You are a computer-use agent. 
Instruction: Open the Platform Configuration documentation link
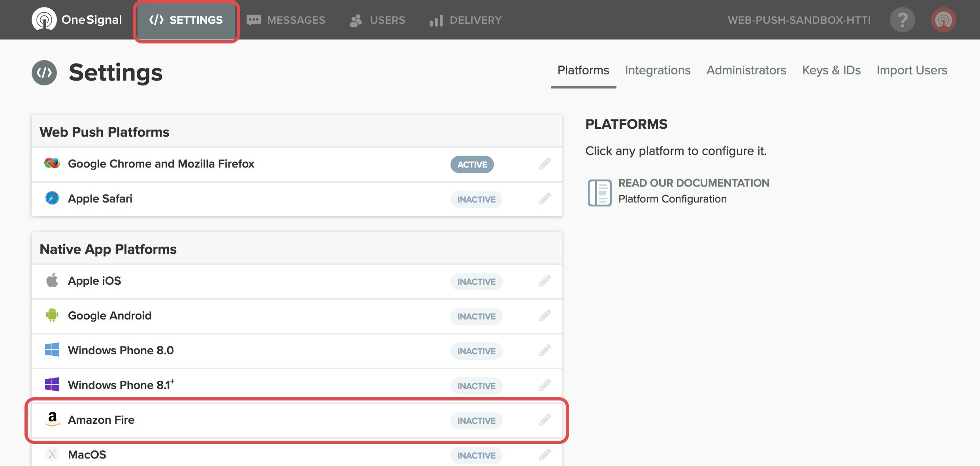pyautogui.click(x=673, y=199)
